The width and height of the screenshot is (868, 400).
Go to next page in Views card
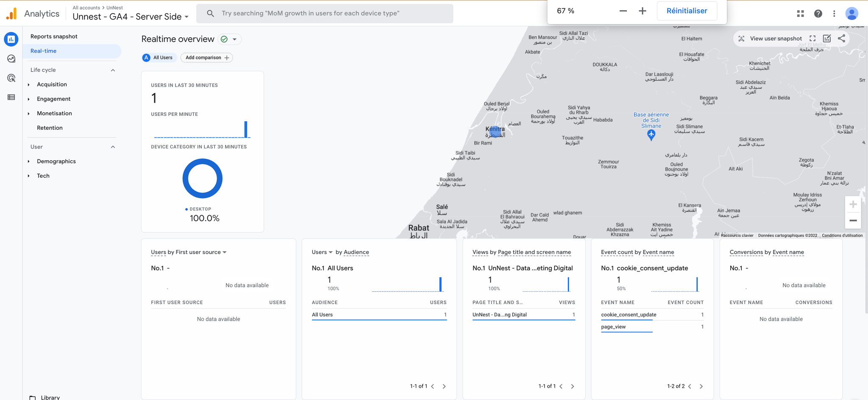tap(573, 386)
